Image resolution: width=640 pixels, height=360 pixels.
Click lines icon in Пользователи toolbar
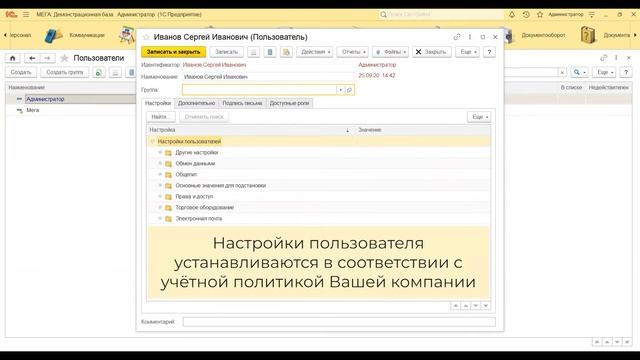point(115,72)
